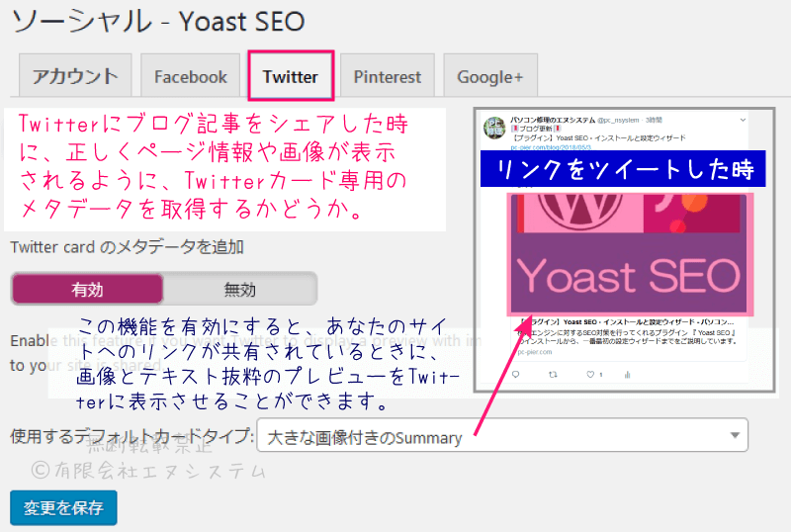Disable Twitter card metadata with 無効
This screenshot has height=532, width=791.
tap(239, 289)
